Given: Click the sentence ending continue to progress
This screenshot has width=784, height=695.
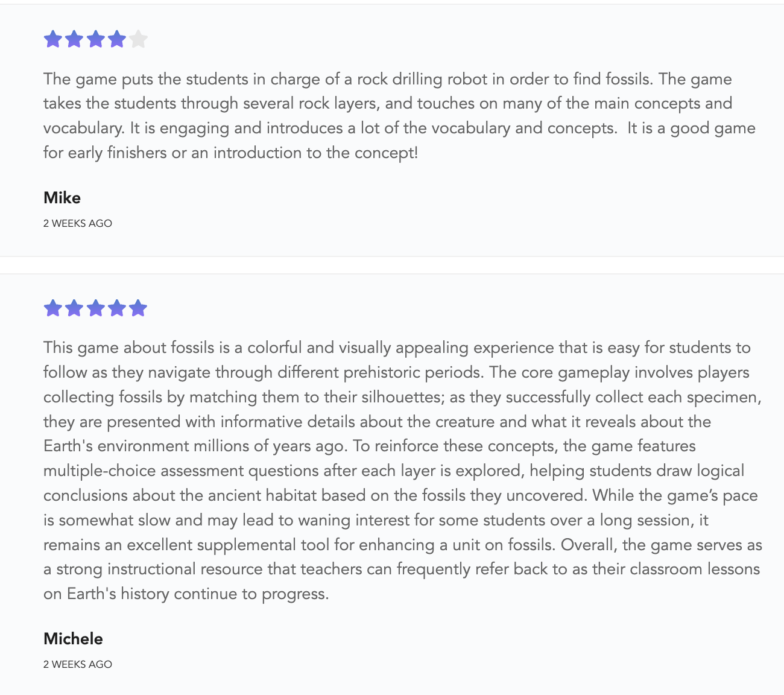Looking at the screenshot, I should 186,594.
